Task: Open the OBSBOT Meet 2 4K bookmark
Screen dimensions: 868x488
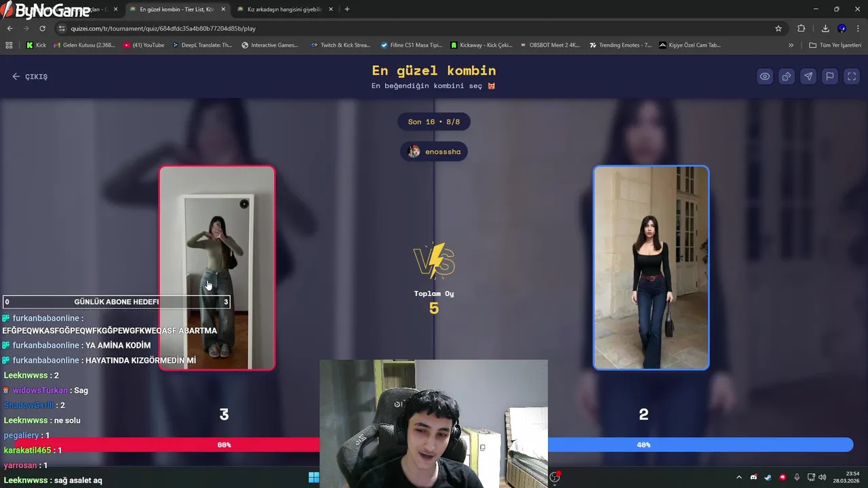Action: pyautogui.click(x=550, y=45)
